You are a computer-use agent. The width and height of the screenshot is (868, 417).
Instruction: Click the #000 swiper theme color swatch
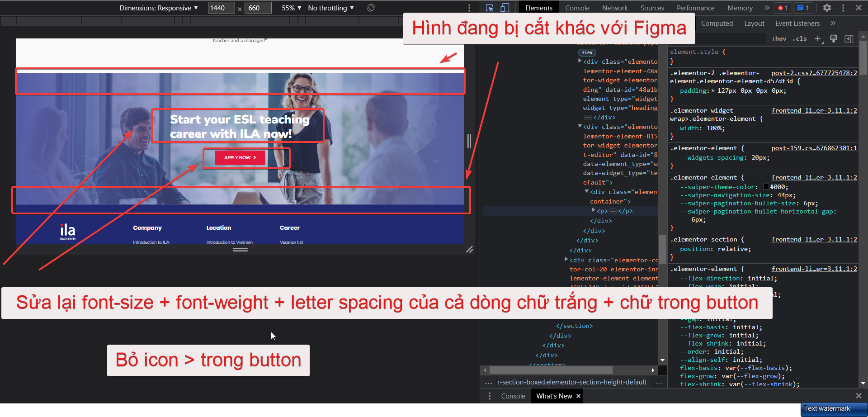click(766, 187)
